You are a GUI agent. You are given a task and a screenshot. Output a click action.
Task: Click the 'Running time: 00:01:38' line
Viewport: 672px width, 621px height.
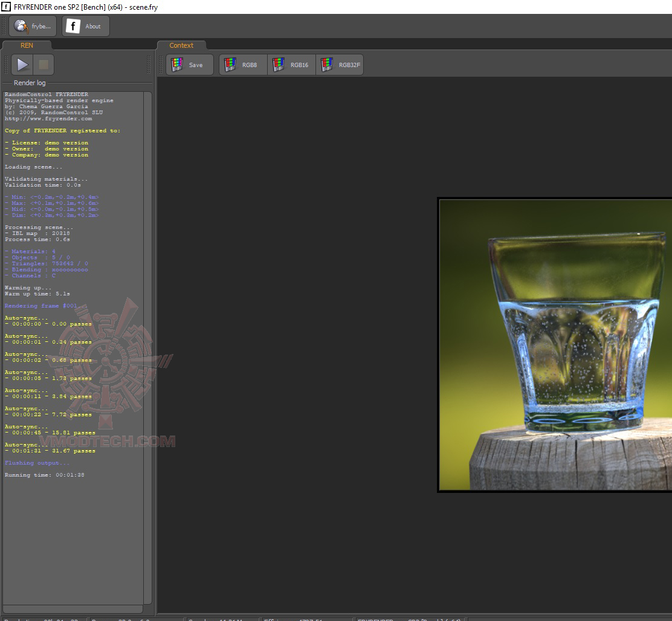click(x=45, y=475)
